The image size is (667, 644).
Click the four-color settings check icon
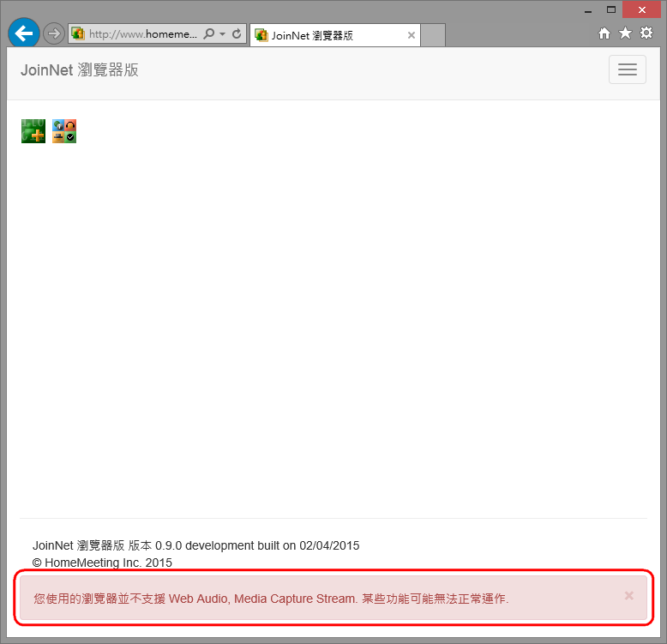pyautogui.click(x=64, y=131)
